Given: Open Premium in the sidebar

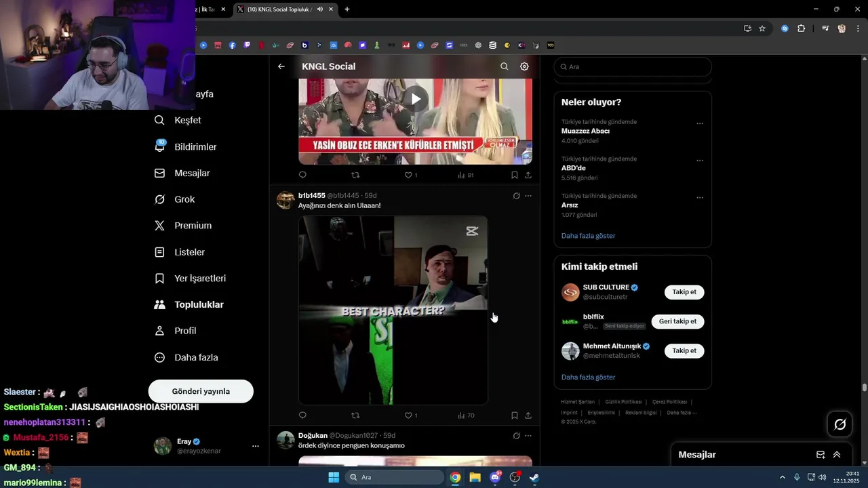Looking at the screenshot, I should click(x=183, y=226).
